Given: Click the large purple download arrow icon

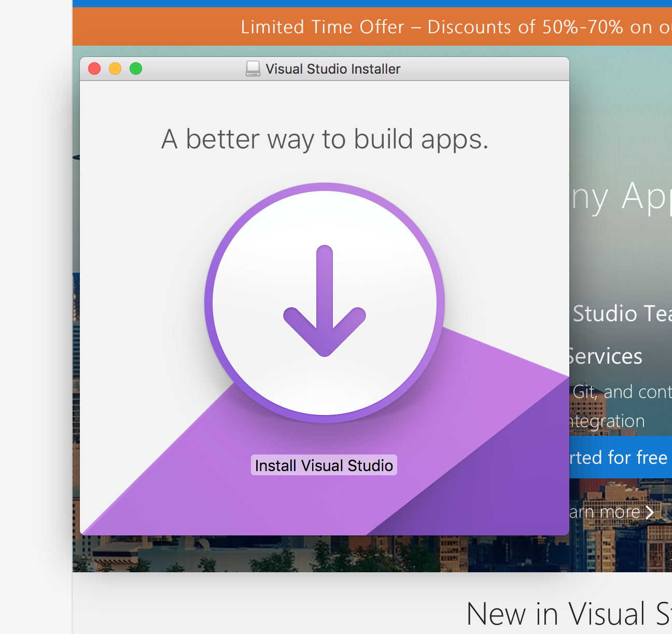Looking at the screenshot, I should tap(325, 302).
